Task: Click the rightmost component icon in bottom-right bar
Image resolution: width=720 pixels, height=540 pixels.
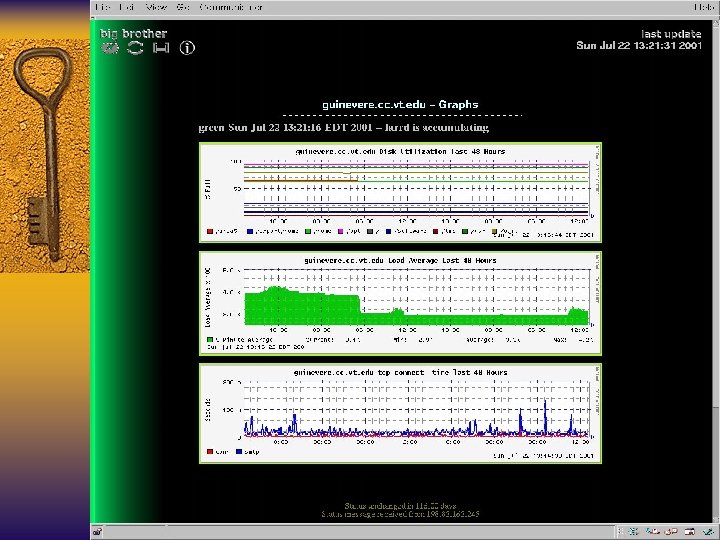Action: 708,531
